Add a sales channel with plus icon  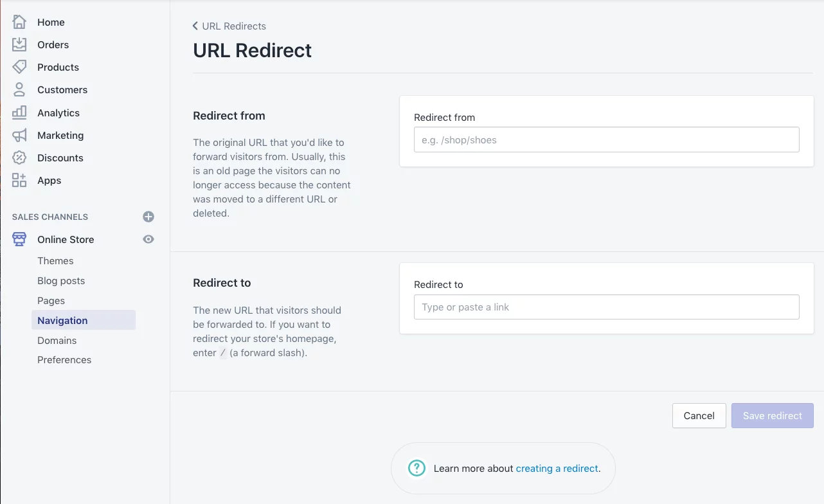tap(148, 217)
